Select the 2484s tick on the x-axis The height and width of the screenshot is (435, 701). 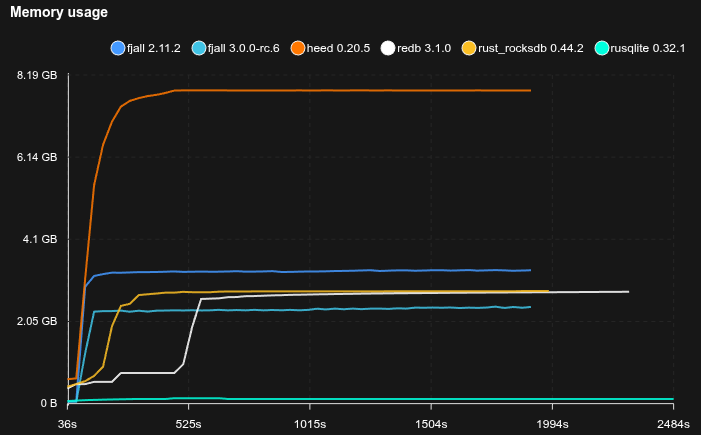click(673, 423)
